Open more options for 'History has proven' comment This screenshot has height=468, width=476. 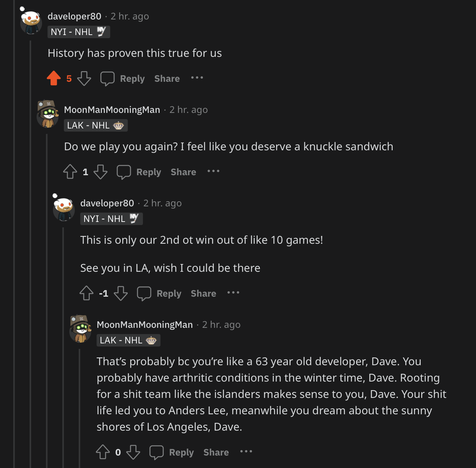coord(197,78)
